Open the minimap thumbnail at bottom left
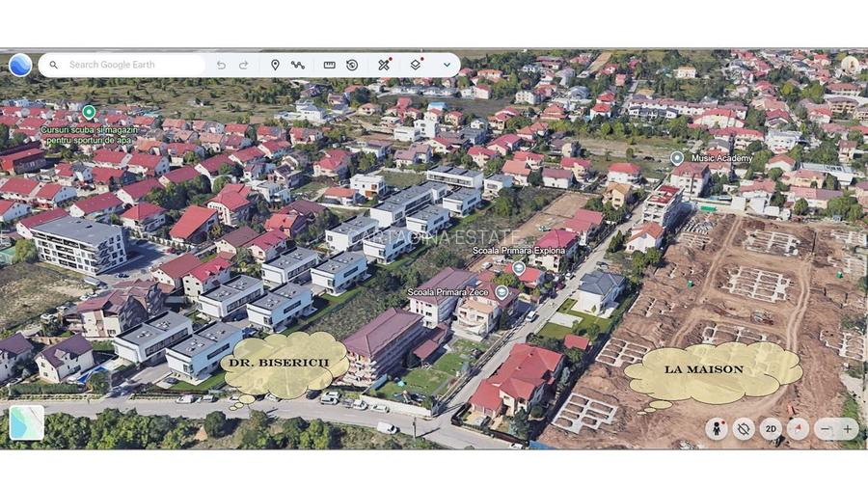This screenshot has width=868, height=488. click(x=27, y=422)
